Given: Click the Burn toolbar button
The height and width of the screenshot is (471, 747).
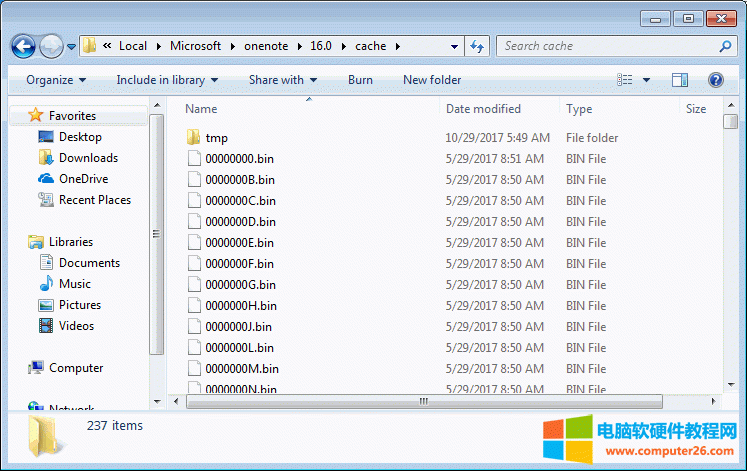Looking at the screenshot, I should (360, 80).
